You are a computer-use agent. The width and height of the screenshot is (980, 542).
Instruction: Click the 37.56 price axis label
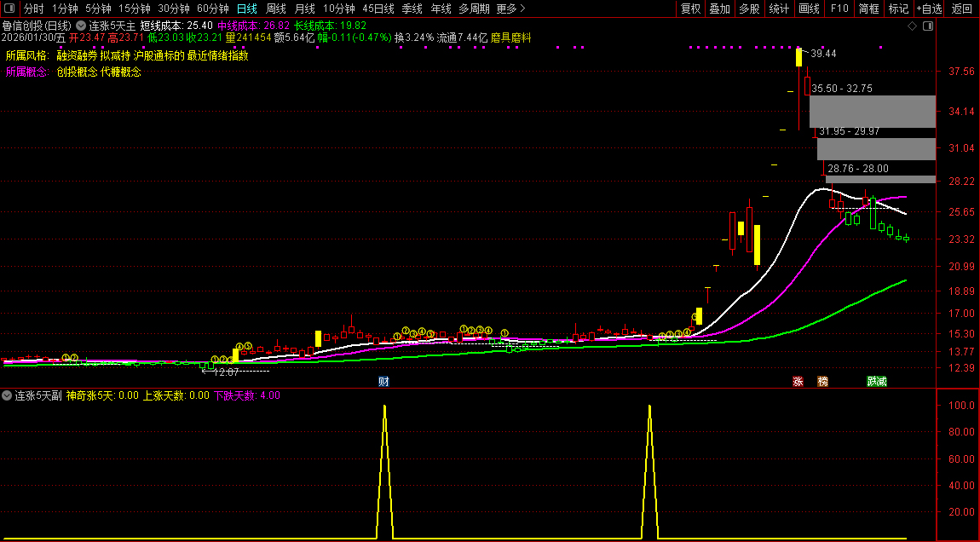pos(961,72)
